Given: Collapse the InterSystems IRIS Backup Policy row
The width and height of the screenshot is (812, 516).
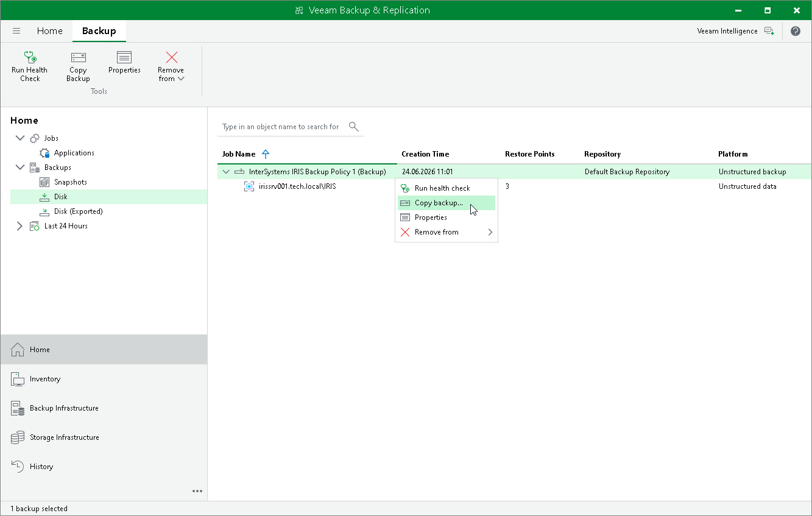Looking at the screenshot, I should [226, 172].
